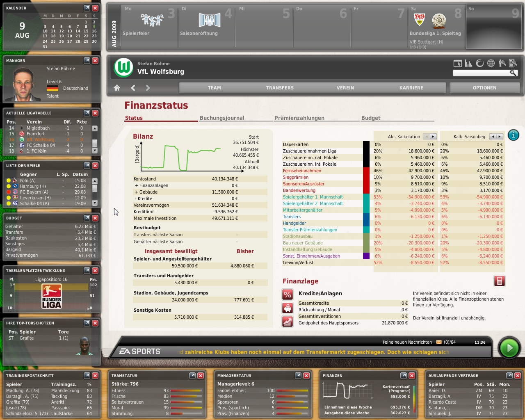Click the magnifier in the search box
The width and height of the screenshot is (525, 420).
pyautogui.click(x=513, y=73)
